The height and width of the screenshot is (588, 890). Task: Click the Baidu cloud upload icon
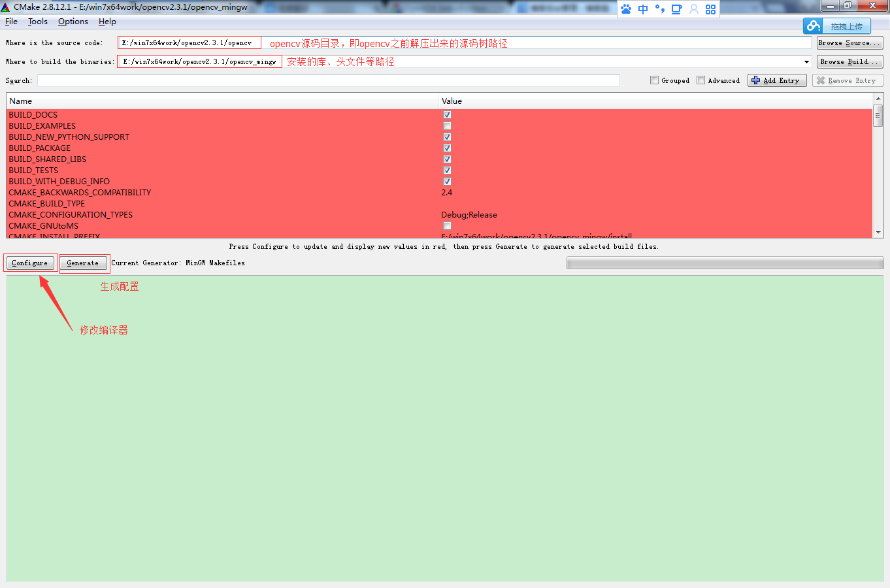click(x=814, y=25)
